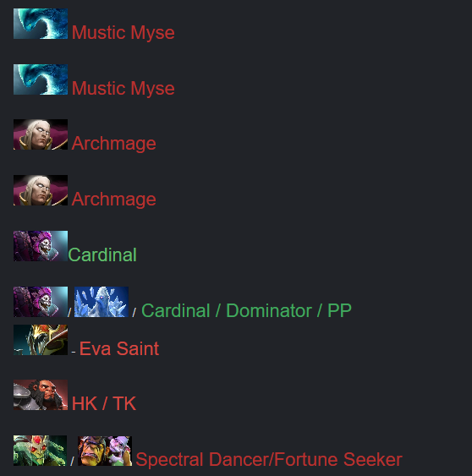Image resolution: width=472 pixels, height=476 pixels.
Task: Click the HK / TK red link
Action: point(104,404)
